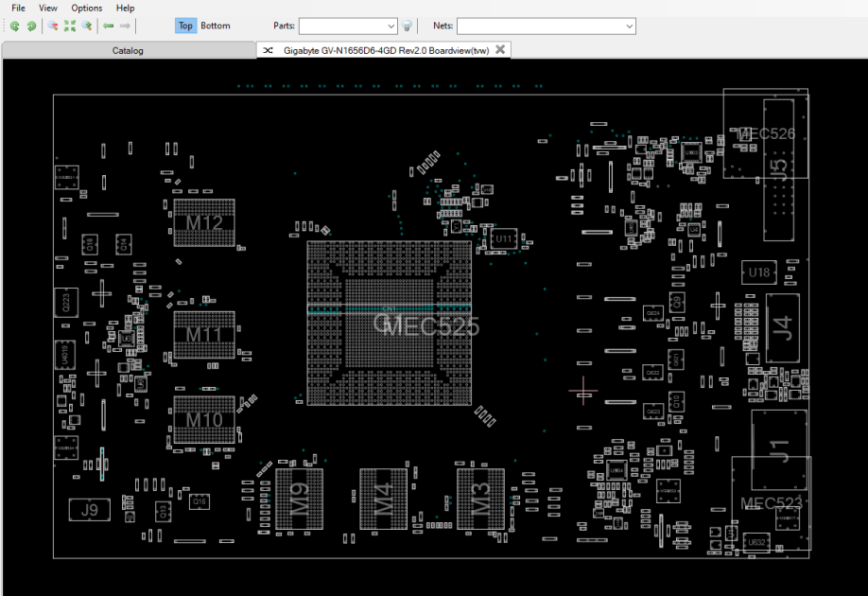Image resolution: width=868 pixels, height=596 pixels.
Task: Select component U18 on the board
Action: point(759,272)
